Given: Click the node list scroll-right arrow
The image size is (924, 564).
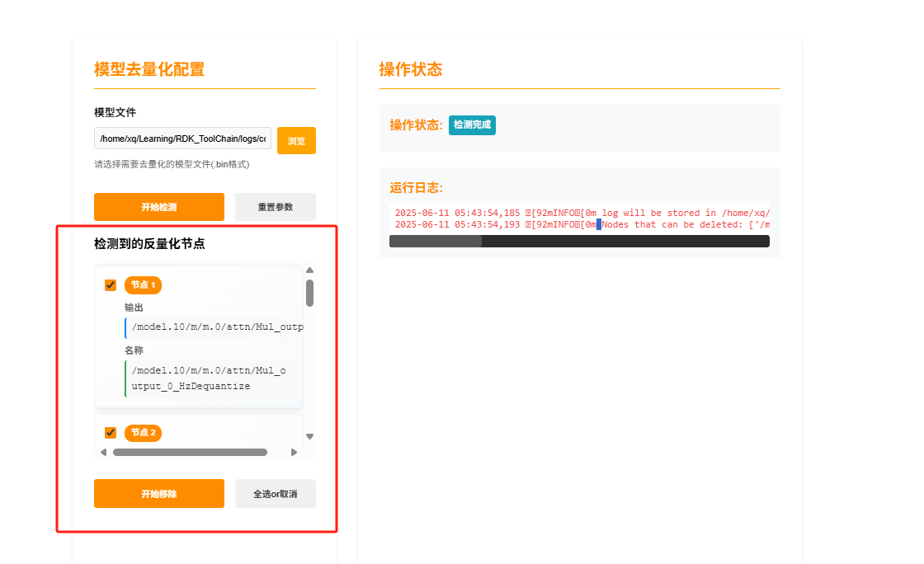Looking at the screenshot, I should [294, 452].
